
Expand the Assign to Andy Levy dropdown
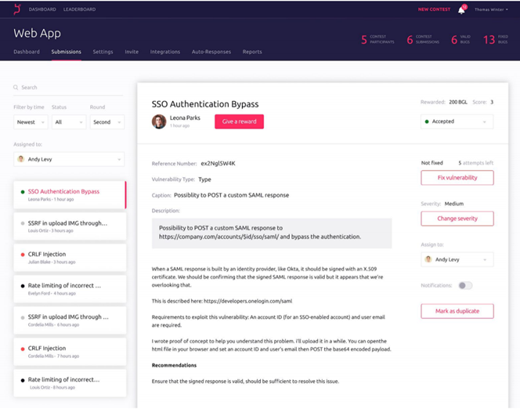pyautogui.click(x=457, y=259)
